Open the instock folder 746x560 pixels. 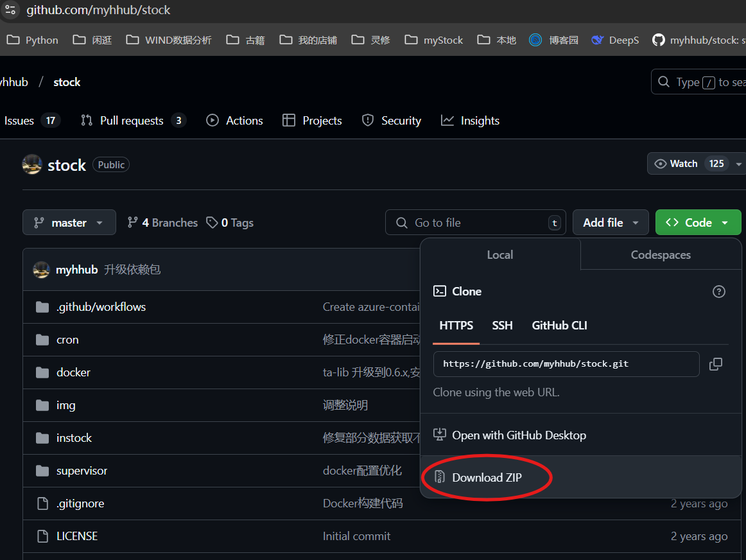[74, 438]
